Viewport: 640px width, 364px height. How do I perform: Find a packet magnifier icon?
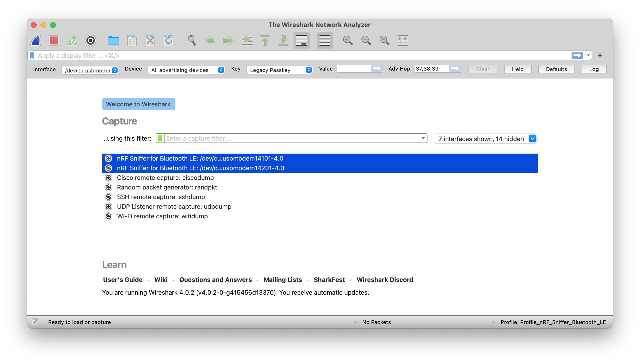(x=192, y=40)
